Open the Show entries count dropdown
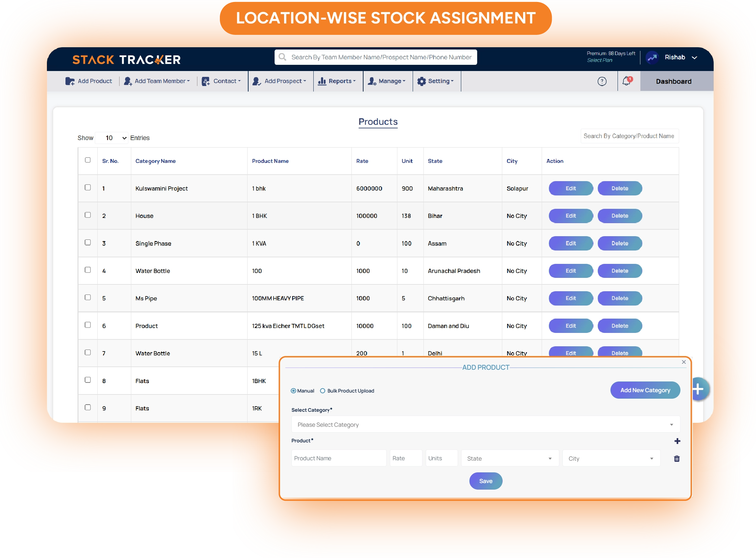The width and height of the screenshot is (756, 558). coord(112,138)
